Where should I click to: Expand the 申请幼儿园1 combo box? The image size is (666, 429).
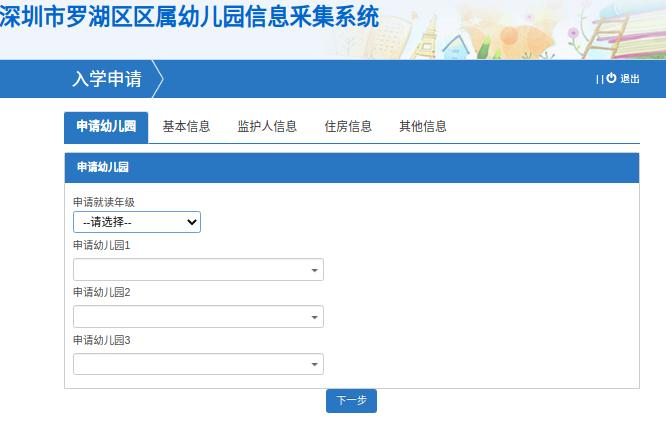click(x=198, y=270)
